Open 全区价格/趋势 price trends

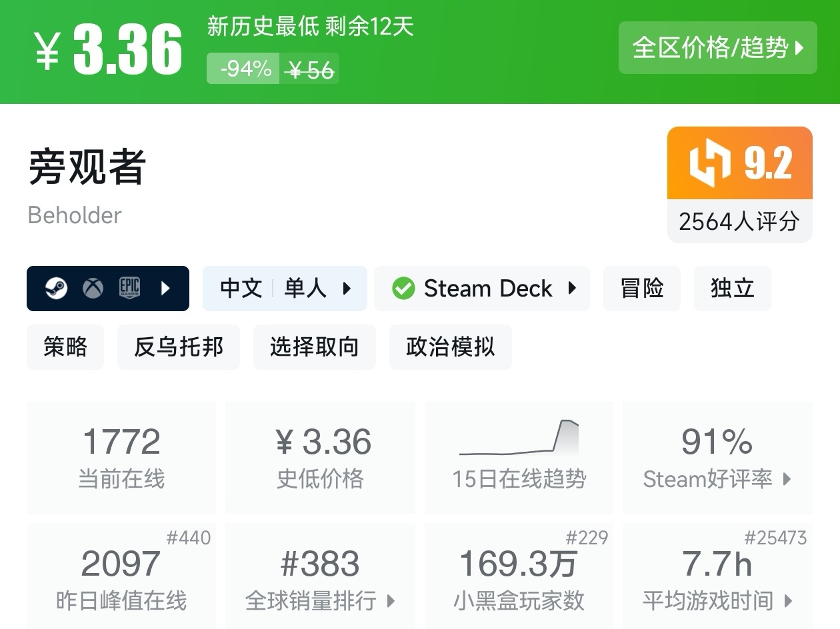pyautogui.click(x=718, y=49)
